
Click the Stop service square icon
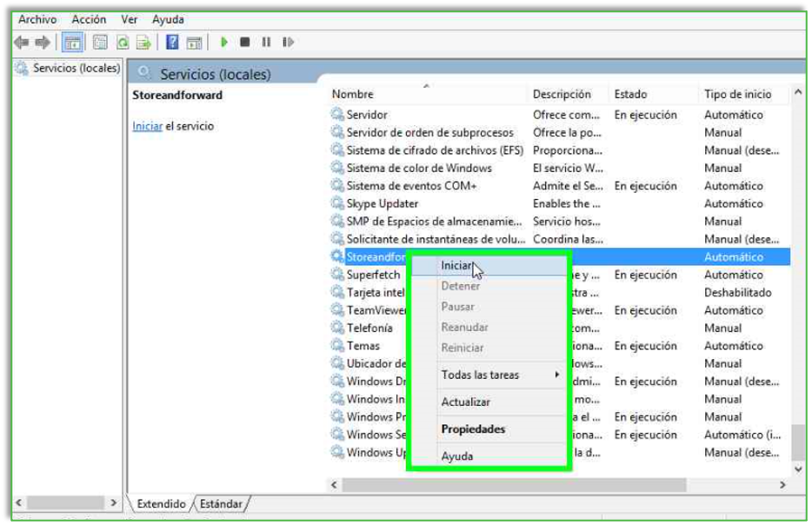point(245,42)
